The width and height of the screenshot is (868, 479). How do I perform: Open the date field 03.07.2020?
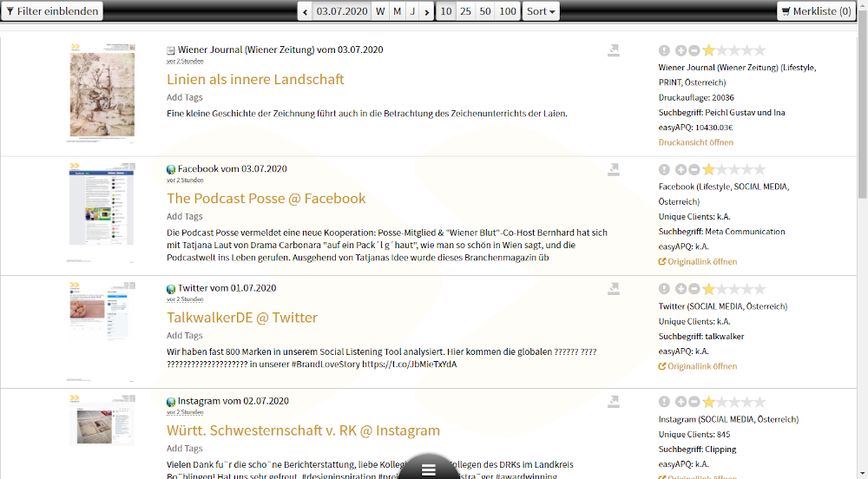(341, 11)
